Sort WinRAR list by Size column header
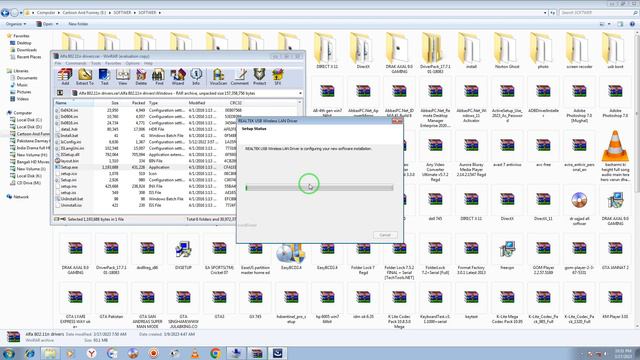Viewport: 640px width, 360px height. click(x=107, y=103)
